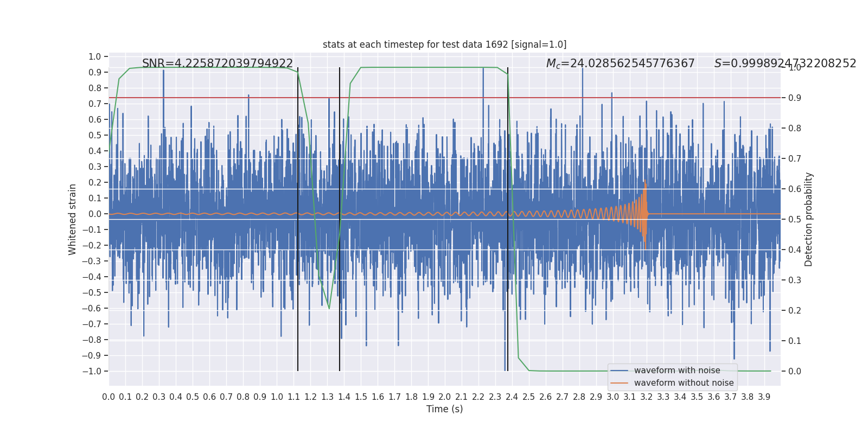Click the 0.9 tick on the Detection probability axis
The width and height of the screenshot is (868, 434).
pos(794,98)
